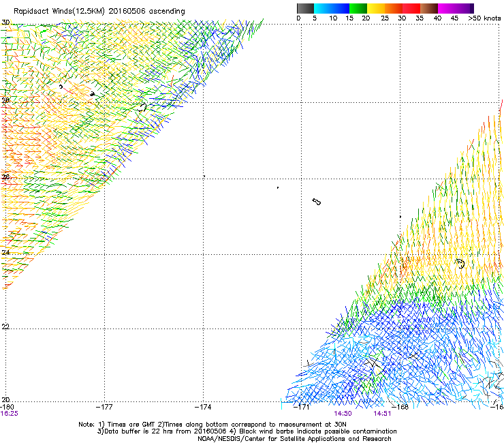Pick the red 30–35 knots color segment
The image size is (504, 443).
[411, 8]
